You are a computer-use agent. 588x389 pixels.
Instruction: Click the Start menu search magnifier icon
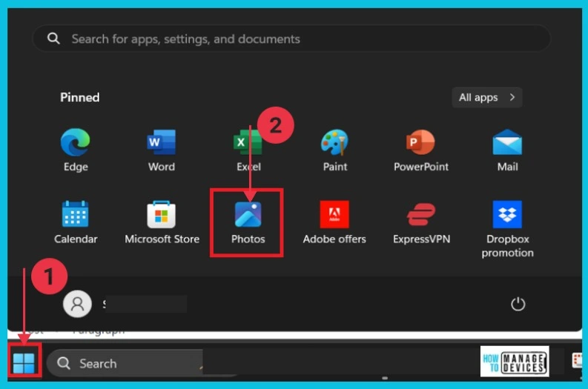click(x=53, y=39)
